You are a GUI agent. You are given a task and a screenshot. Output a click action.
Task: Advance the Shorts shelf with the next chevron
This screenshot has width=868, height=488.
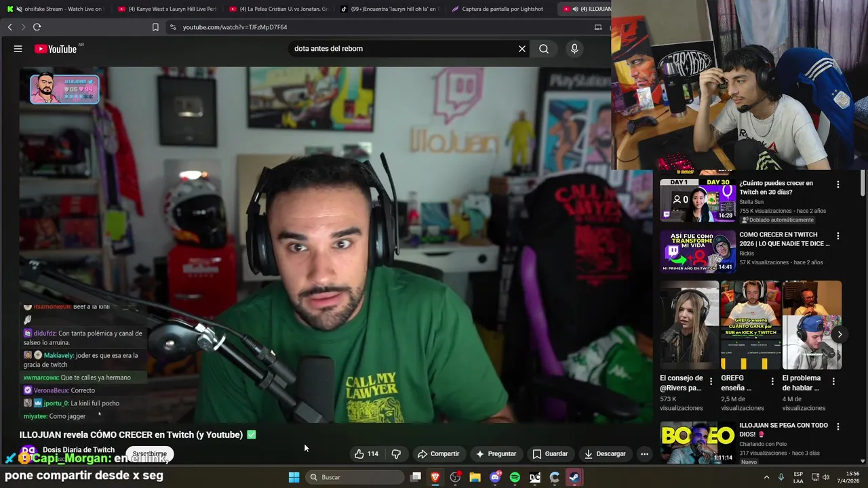pos(840,334)
